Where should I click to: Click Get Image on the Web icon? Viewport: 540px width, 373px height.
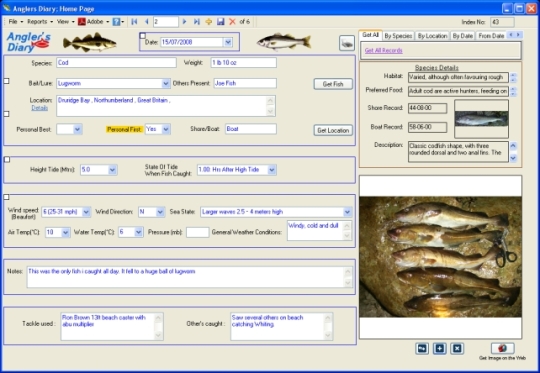[502, 348]
